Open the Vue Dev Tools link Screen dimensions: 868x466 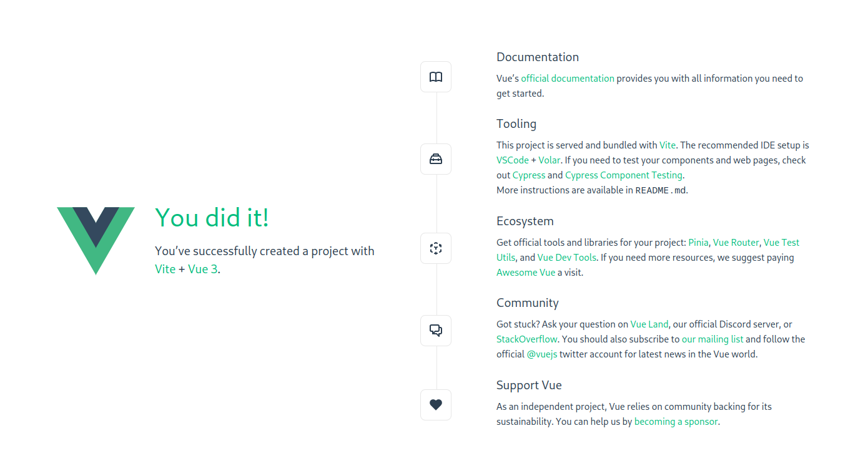(566, 257)
